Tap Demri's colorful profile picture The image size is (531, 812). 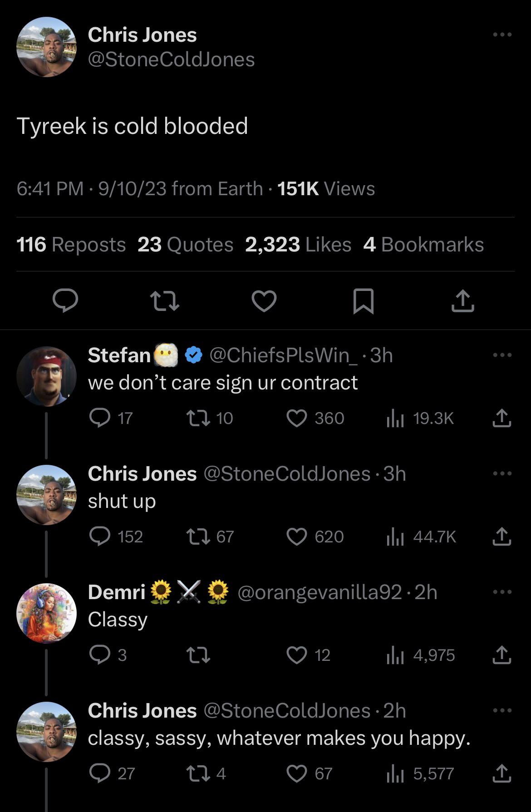coord(46,613)
